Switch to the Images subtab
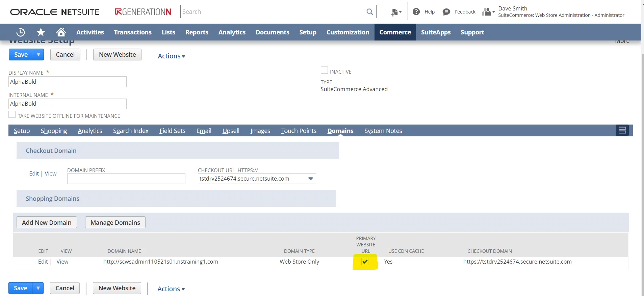This screenshot has height=296, width=644. coord(260,131)
